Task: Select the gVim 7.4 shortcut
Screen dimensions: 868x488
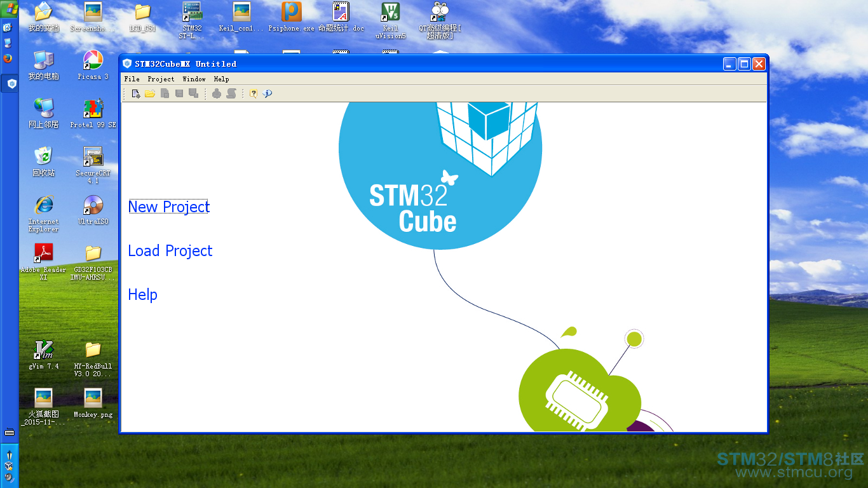Action: point(43,355)
